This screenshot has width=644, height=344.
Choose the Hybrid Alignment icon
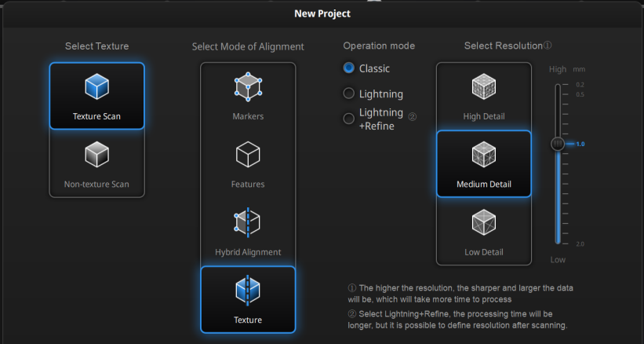pyautogui.click(x=248, y=222)
